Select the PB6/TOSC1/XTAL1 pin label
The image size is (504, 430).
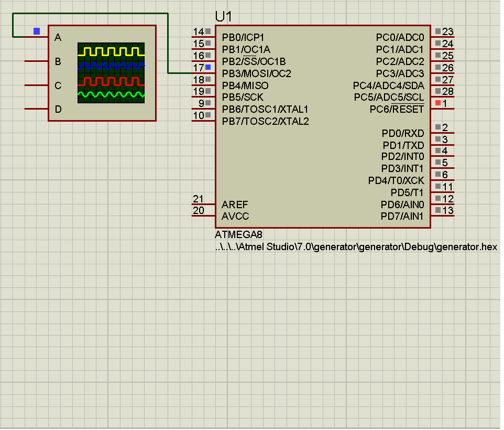[265, 110]
